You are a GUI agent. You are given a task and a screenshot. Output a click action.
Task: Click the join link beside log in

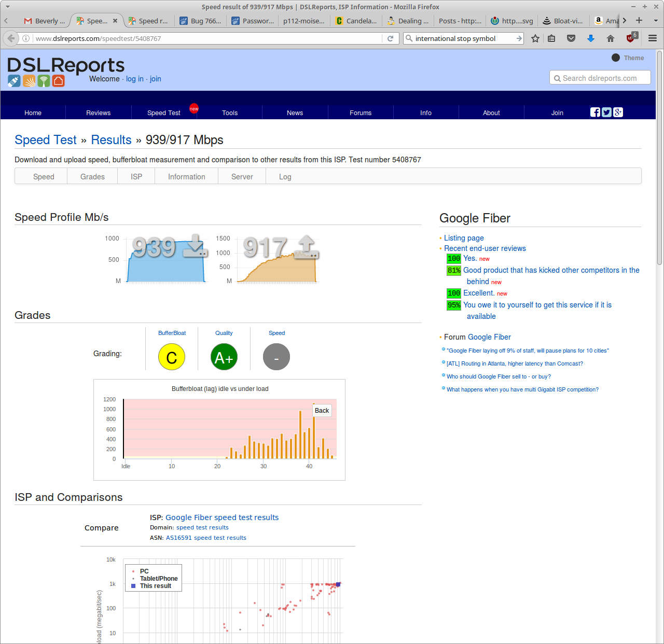pos(156,79)
